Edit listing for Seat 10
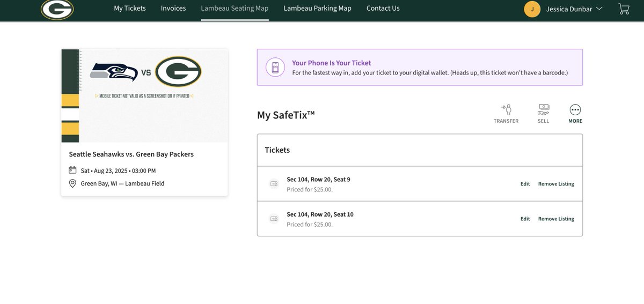The width and height of the screenshot is (644, 304). (x=525, y=219)
